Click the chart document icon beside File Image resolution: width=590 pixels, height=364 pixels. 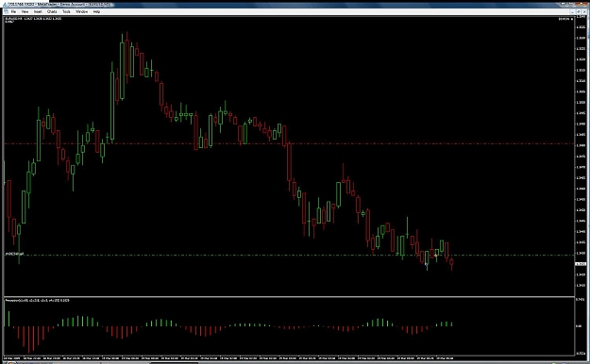(6, 11)
